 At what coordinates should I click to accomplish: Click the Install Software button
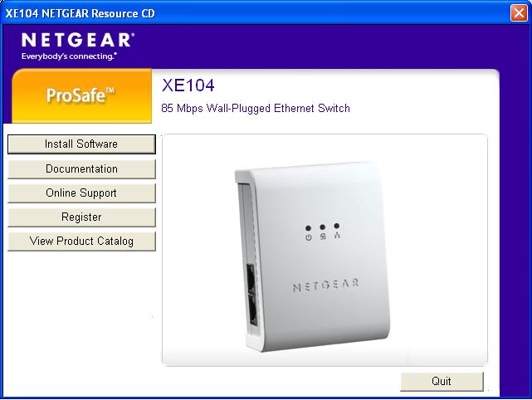tap(81, 144)
